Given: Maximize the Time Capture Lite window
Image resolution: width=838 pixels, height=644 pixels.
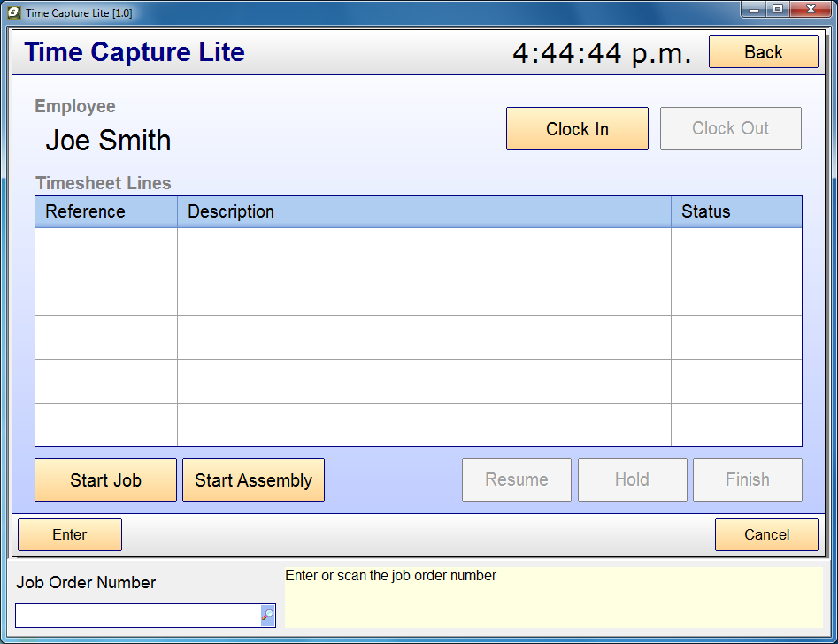Looking at the screenshot, I should pos(778,10).
